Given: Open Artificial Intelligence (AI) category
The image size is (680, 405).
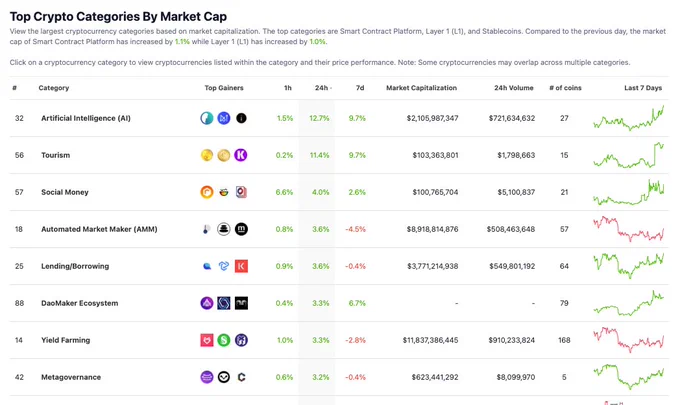Looking at the screenshot, I should coord(86,118).
